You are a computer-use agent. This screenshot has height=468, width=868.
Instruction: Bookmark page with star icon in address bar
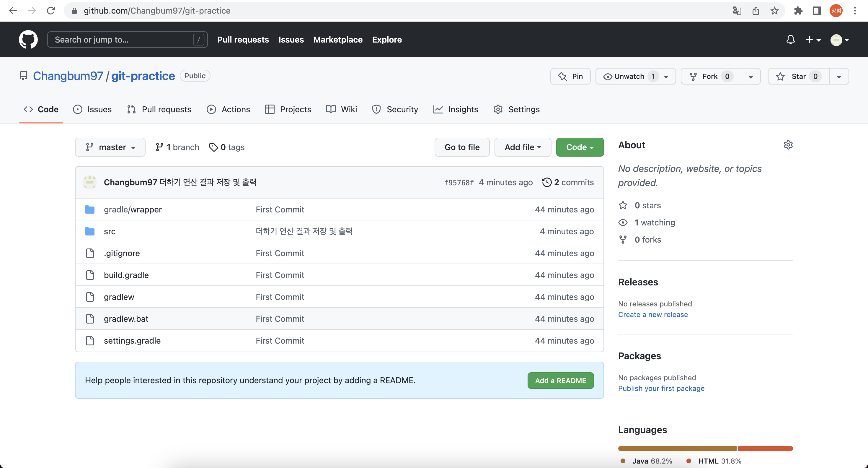pos(774,11)
